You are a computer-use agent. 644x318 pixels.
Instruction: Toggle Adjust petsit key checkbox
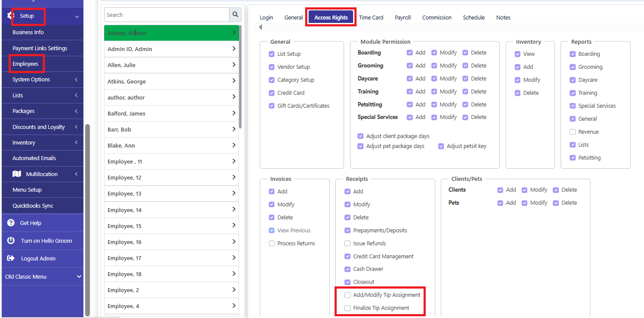(x=441, y=146)
